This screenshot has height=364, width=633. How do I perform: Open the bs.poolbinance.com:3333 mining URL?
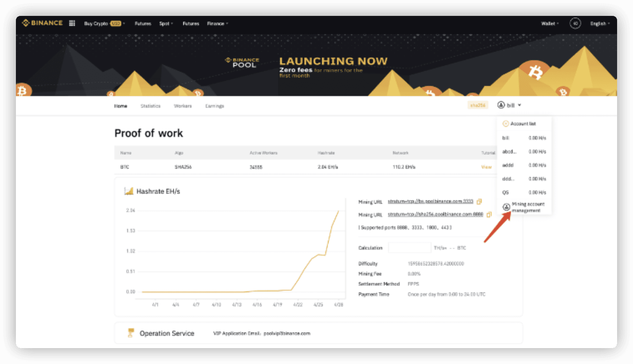(x=430, y=201)
